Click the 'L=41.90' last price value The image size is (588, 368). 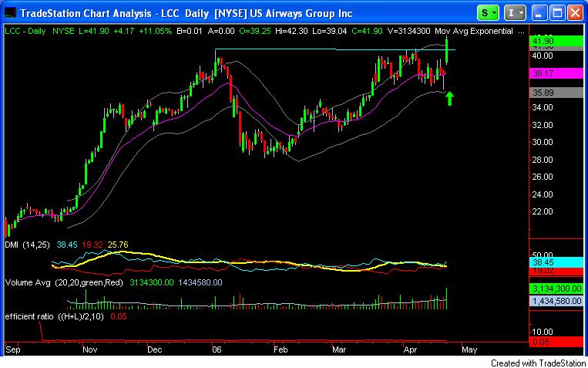tap(96, 31)
